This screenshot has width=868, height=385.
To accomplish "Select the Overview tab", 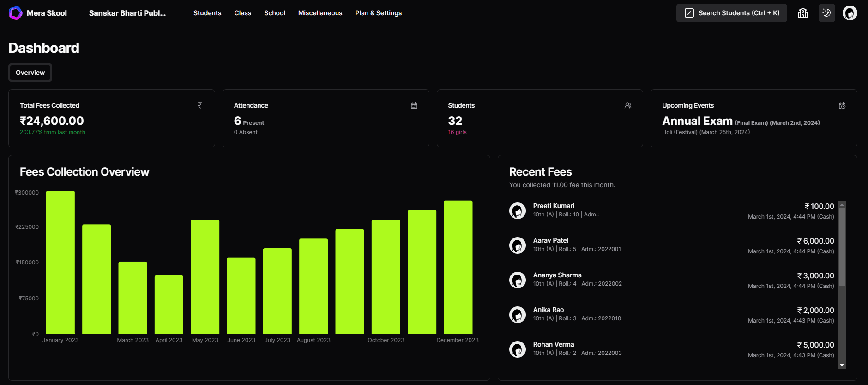I will pos(30,73).
